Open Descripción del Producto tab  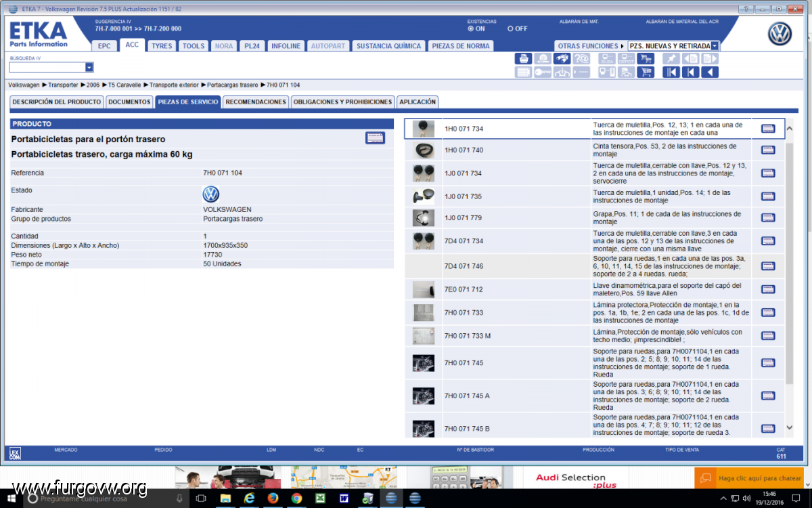click(56, 102)
